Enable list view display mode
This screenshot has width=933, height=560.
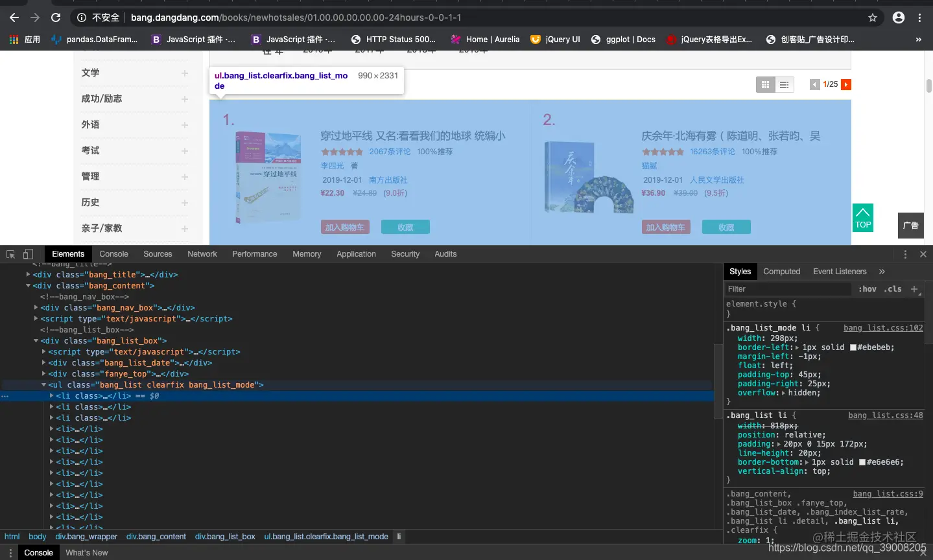pyautogui.click(x=783, y=84)
